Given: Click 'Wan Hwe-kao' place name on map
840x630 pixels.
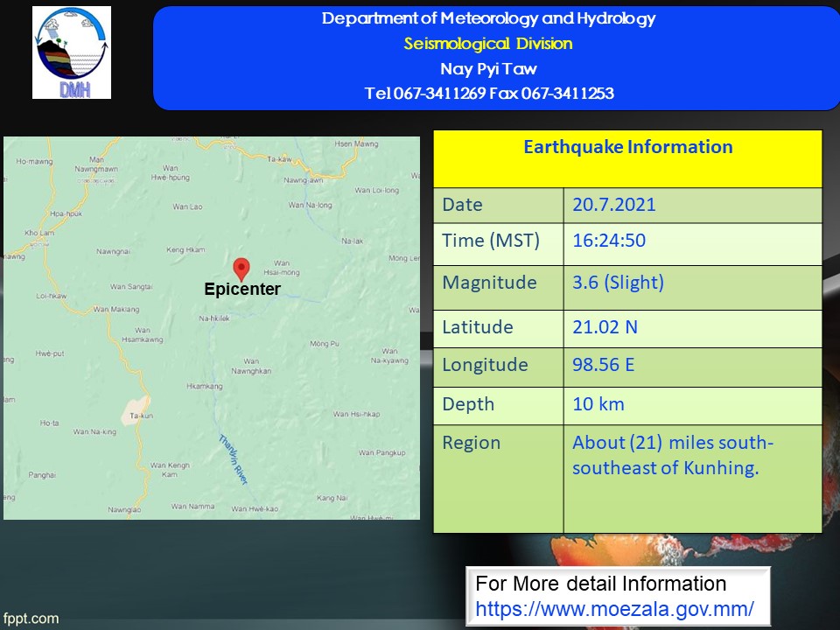Looking at the screenshot, I should point(255,509).
